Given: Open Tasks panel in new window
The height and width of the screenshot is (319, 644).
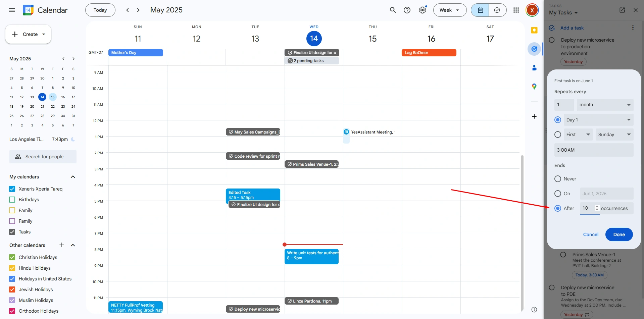Looking at the screenshot, I should point(622,10).
